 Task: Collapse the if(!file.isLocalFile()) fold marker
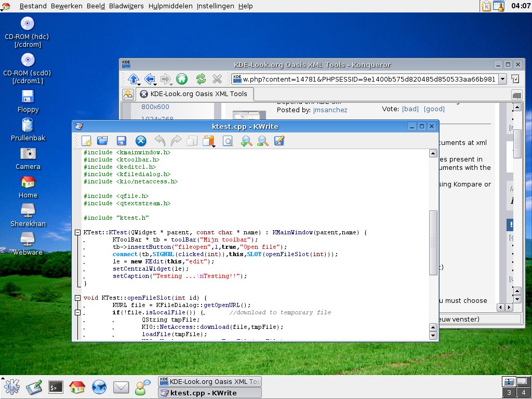click(78, 312)
